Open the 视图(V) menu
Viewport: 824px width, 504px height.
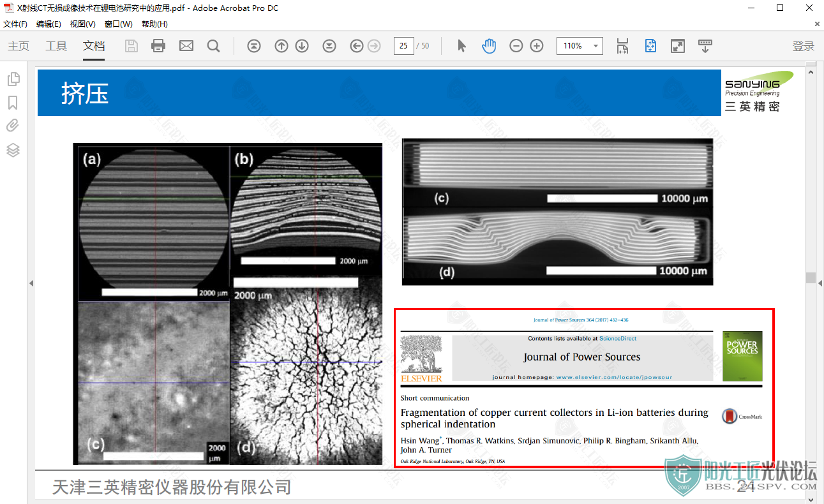pos(83,24)
